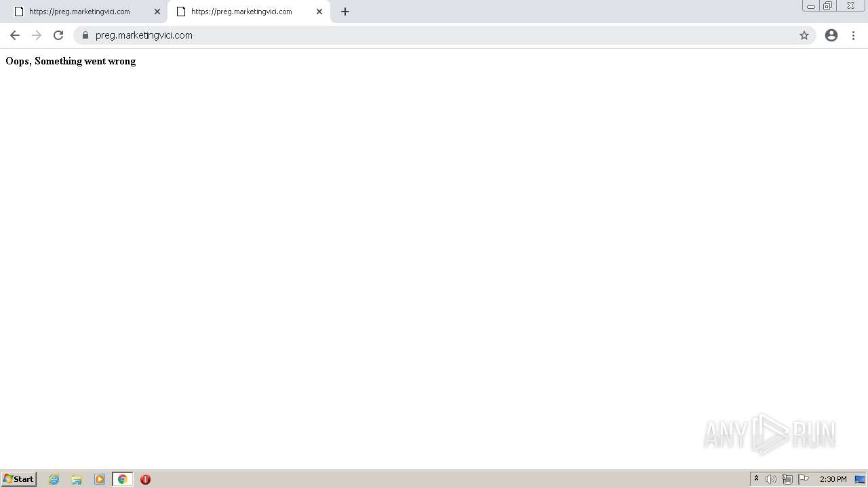Open the volume speaker tray icon
The image size is (868, 488).
[x=770, y=479]
